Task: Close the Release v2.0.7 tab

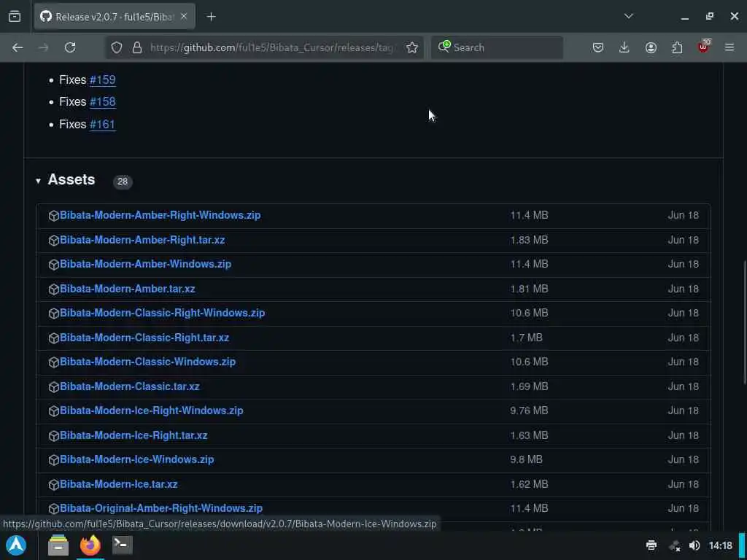Action: pos(184,16)
